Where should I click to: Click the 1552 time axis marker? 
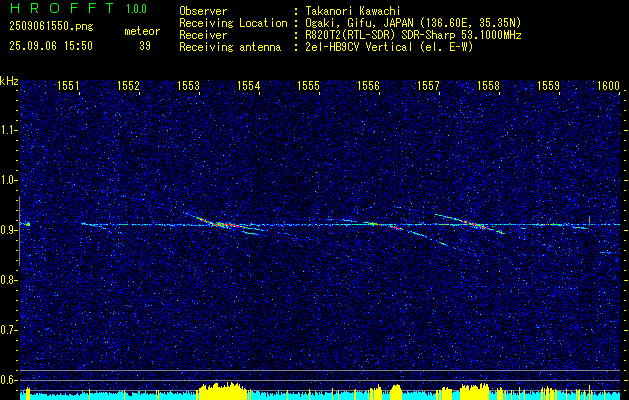click(x=128, y=85)
